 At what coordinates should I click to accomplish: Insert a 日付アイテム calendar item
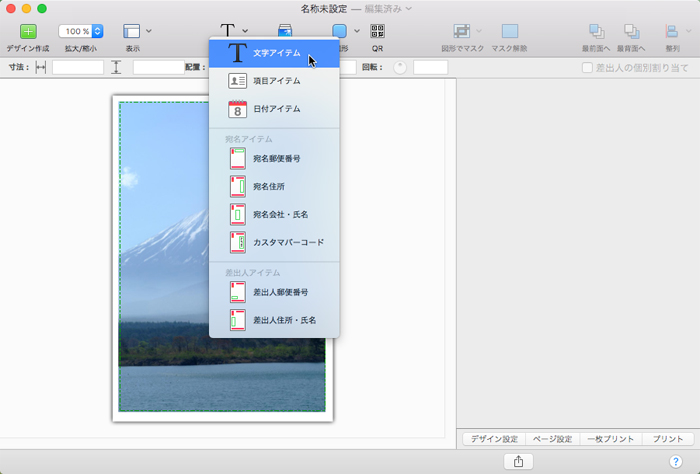point(275,108)
